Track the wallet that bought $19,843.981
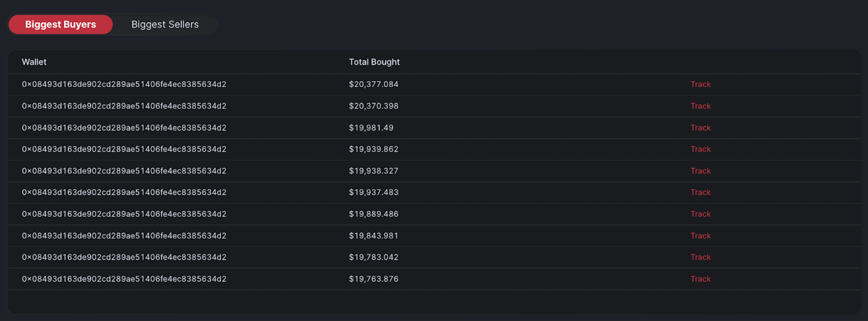This screenshot has height=321, width=868. (x=701, y=236)
